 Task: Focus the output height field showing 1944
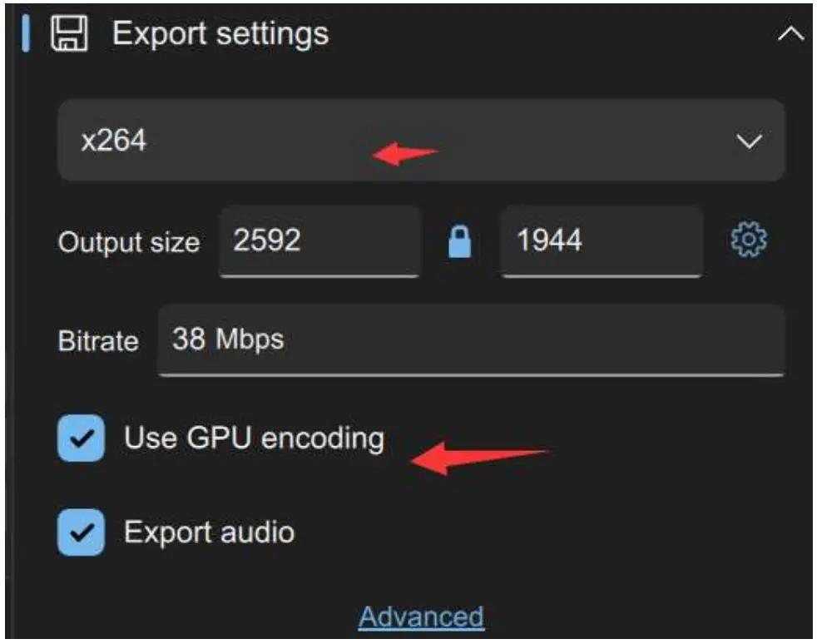[x=601, y=241]
